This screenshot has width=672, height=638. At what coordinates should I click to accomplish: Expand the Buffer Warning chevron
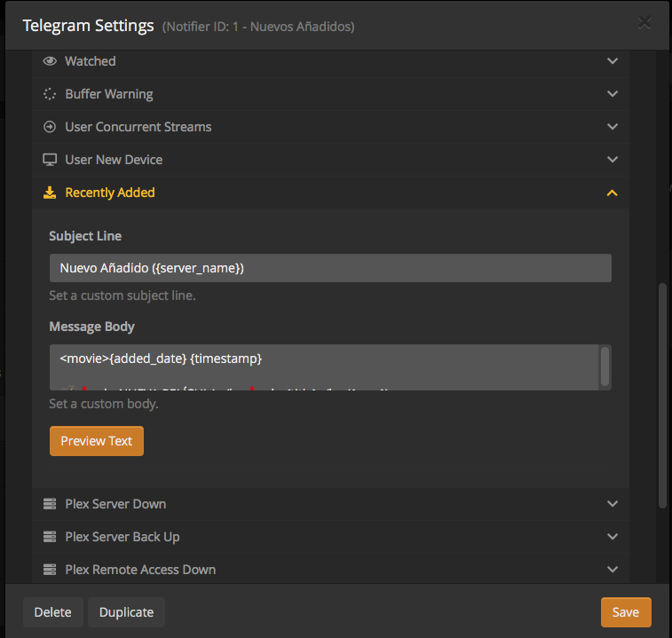point(612,94)
